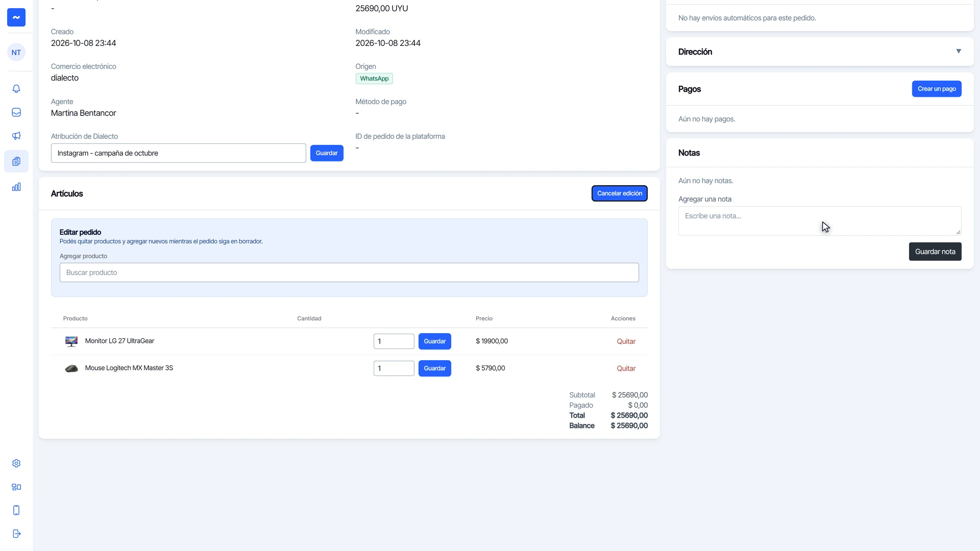Viewport: 980px width, 551px height.
Task: Save quantity for Monitor LG 27 UltraGear
Action: pyautogui.click(x=435, y=341)
